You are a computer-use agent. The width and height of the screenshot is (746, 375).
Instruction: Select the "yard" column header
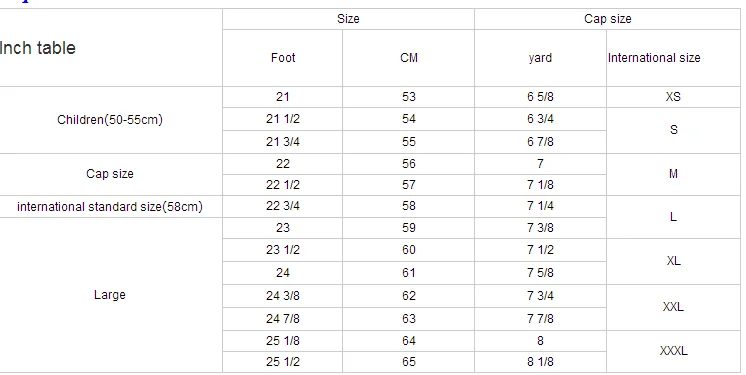point(540,58)
